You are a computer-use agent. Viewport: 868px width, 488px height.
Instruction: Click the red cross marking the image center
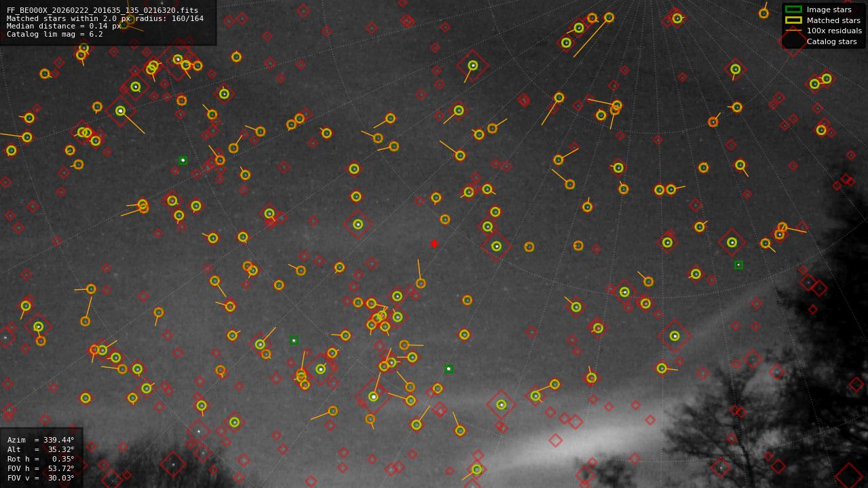coord(434,244)
